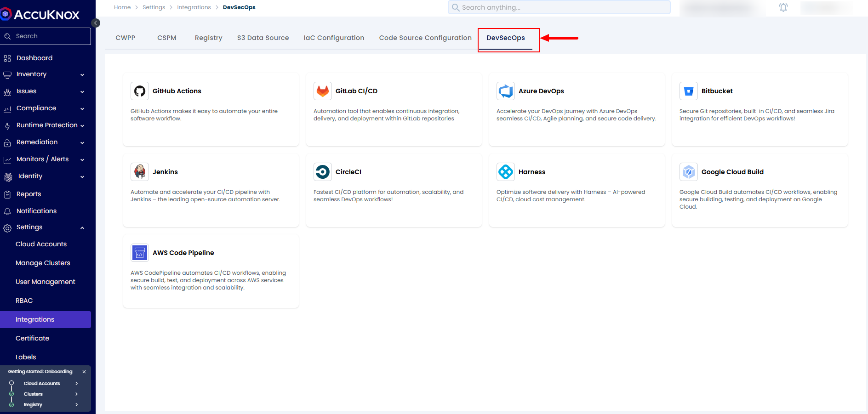Click the Search anything top field
The width and height of the screenshot is (868, 414).
click(559, 7)
